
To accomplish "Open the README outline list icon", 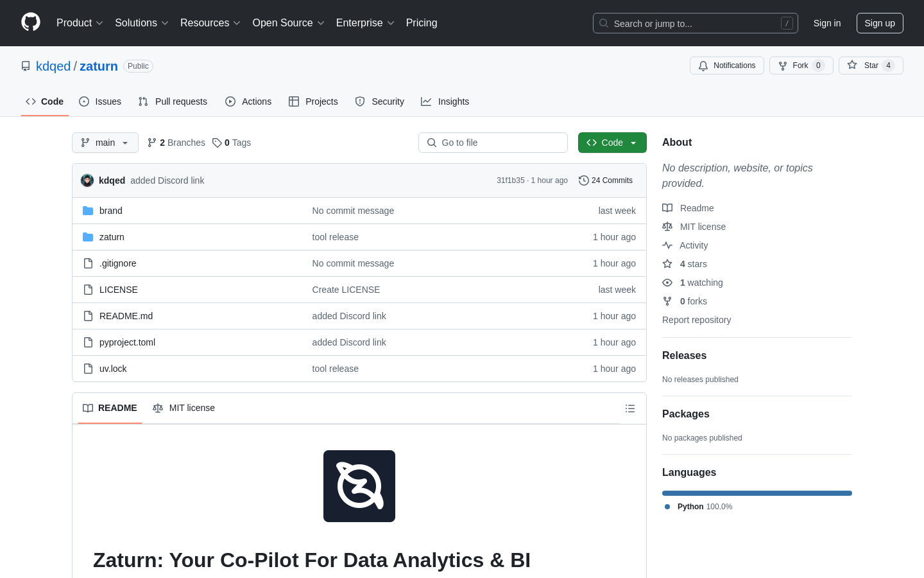I will [630, 408].
